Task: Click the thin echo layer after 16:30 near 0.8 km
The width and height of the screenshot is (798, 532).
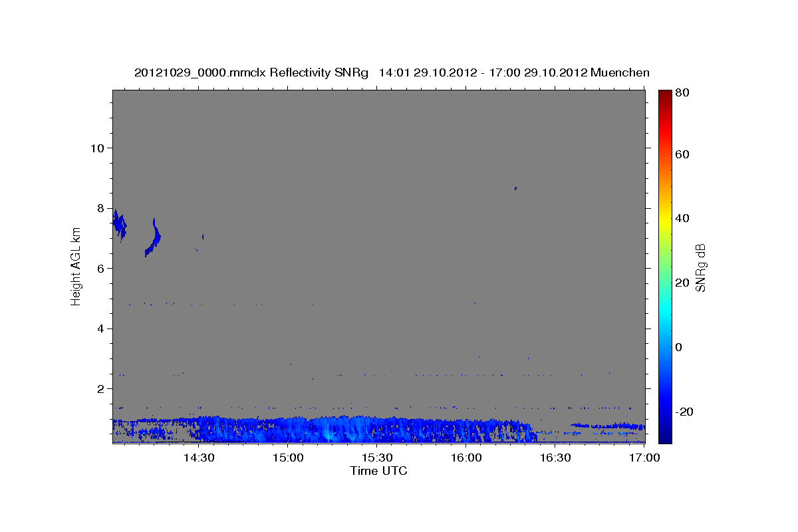Action: point(607,426)
